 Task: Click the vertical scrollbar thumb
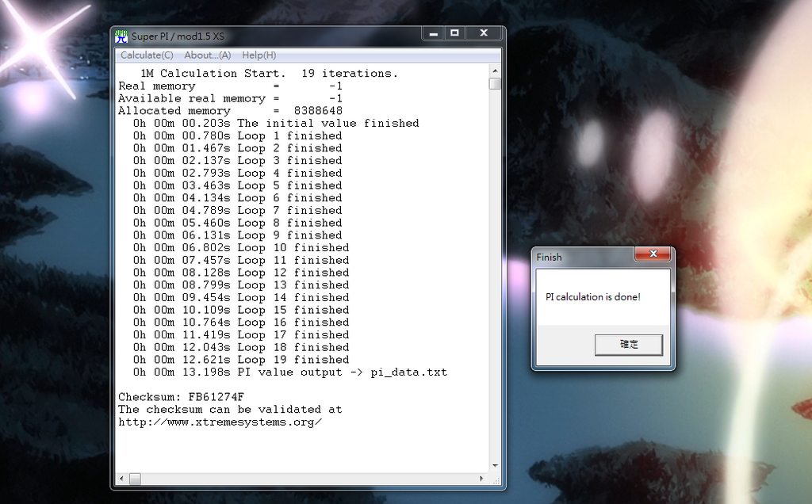click(495, 83)
